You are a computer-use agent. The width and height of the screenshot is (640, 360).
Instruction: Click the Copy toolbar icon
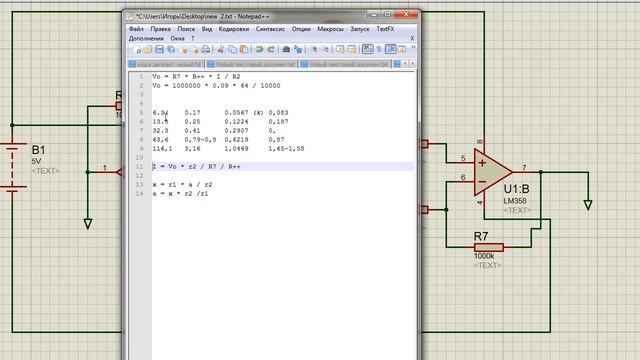pyautogui.click(x=232, y=49)
